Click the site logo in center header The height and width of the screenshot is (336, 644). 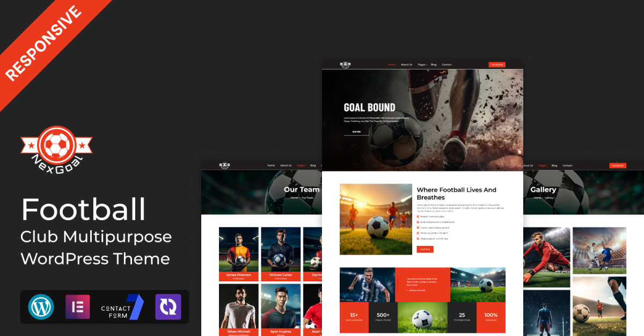(x=345, y=65)
